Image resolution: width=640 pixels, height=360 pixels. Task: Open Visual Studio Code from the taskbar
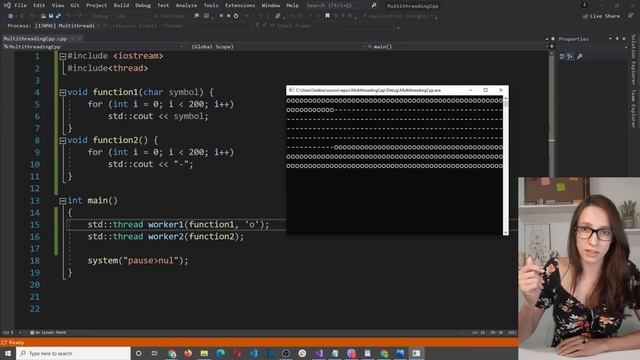(x=253, y=353)
